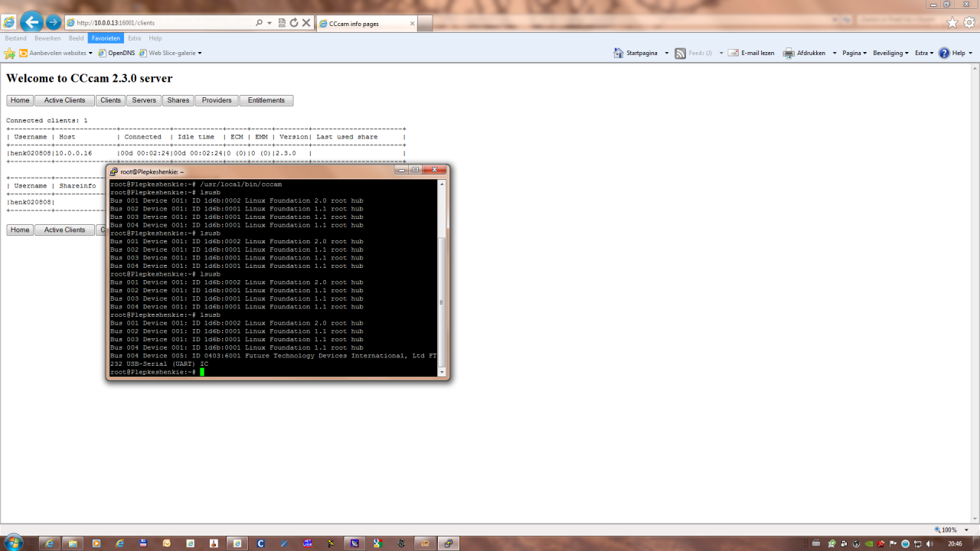Screen dimensions: 980x551
Task: Click the PuTTY terminal vertical scrollbar thumb
Action: click(x=441, y=302)
